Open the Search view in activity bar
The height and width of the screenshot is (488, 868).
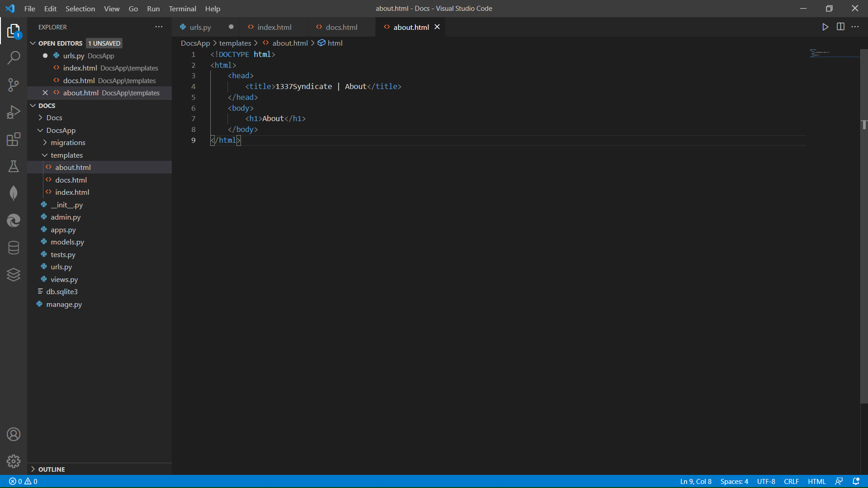click(14, 58)
